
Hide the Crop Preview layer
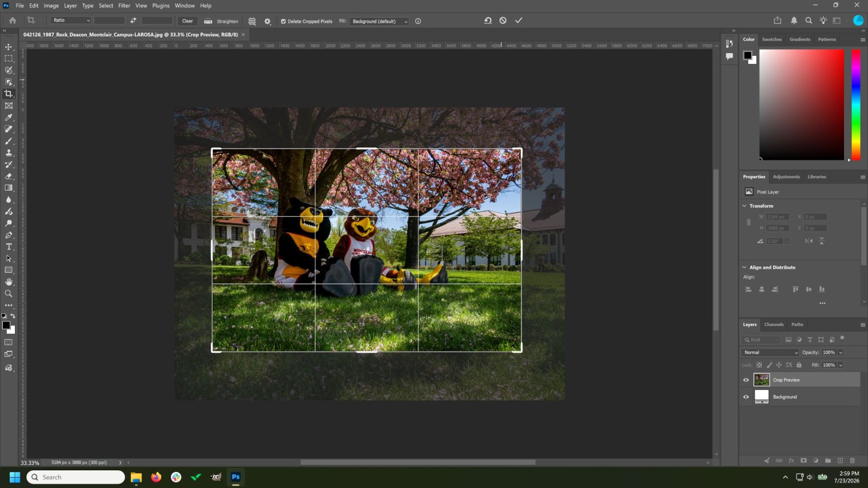click(x=746, y=380)
